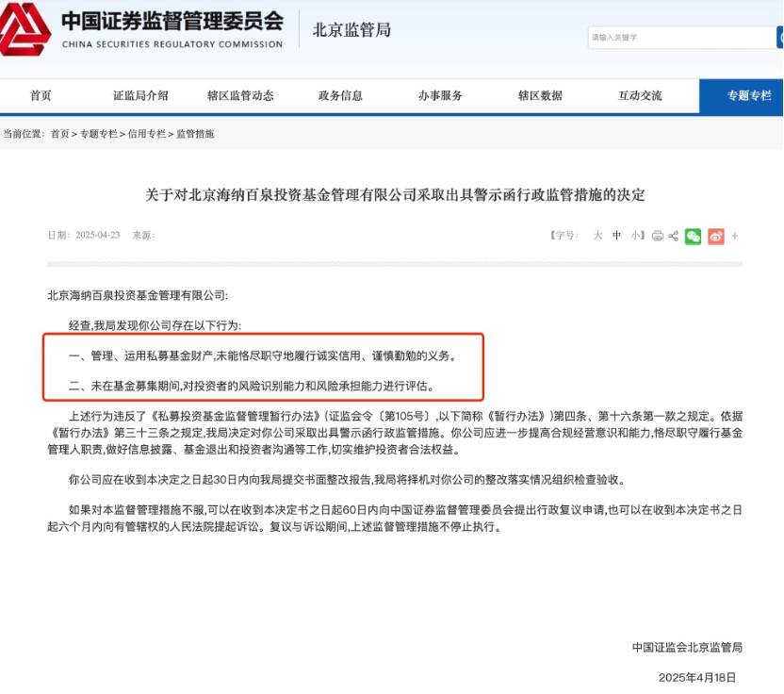
Task: Share article to WeChat
Action: (693, 236)
